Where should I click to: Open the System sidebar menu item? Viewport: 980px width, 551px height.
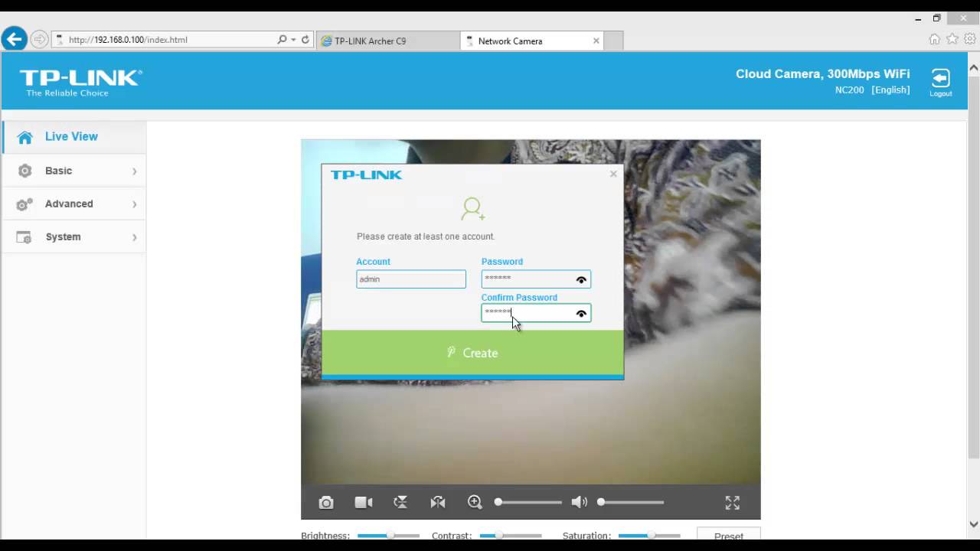pyautogui.click(x=73, y=236)
